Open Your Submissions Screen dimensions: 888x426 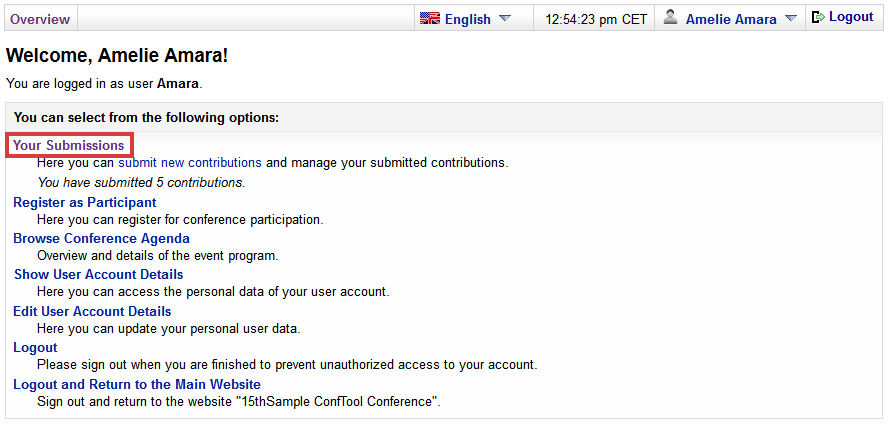(x=69, y=145)
